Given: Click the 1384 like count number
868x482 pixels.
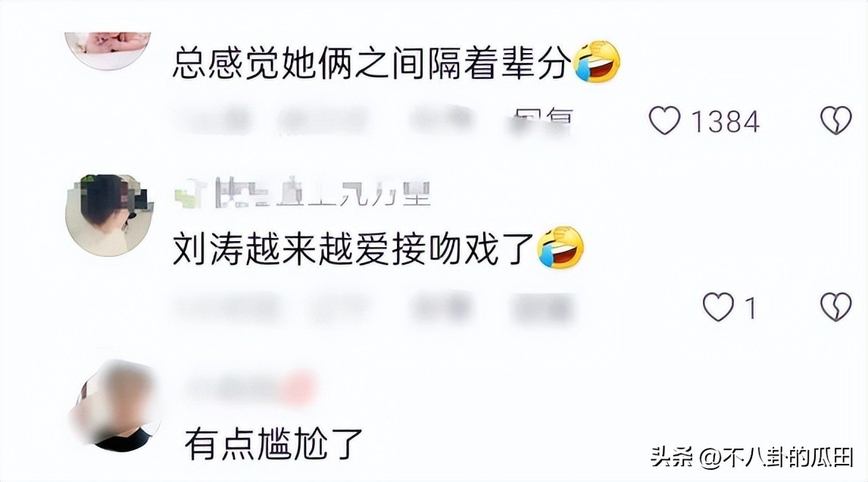Looking at the screenshot, I should (x=726, y=121).
